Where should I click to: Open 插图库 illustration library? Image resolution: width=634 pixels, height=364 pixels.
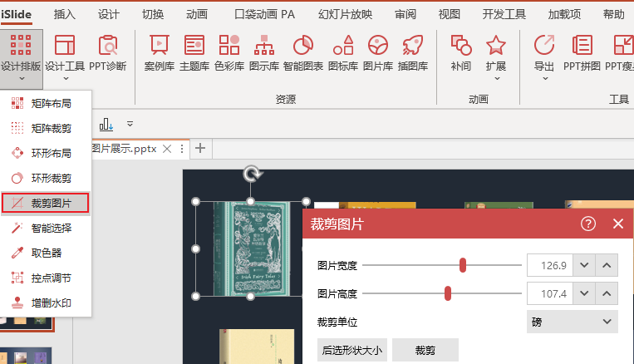(x=413, y=53)
